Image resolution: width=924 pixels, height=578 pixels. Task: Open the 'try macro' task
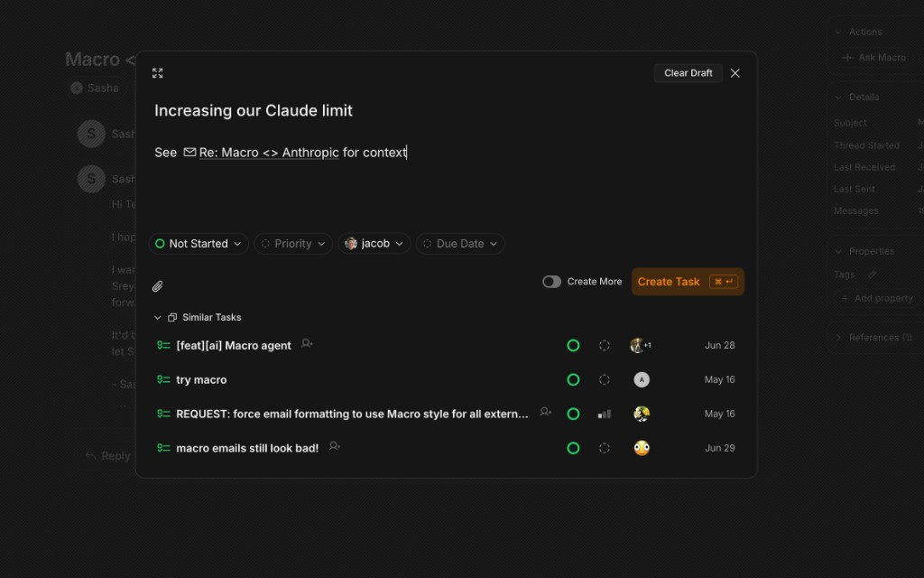pos(201,380)
